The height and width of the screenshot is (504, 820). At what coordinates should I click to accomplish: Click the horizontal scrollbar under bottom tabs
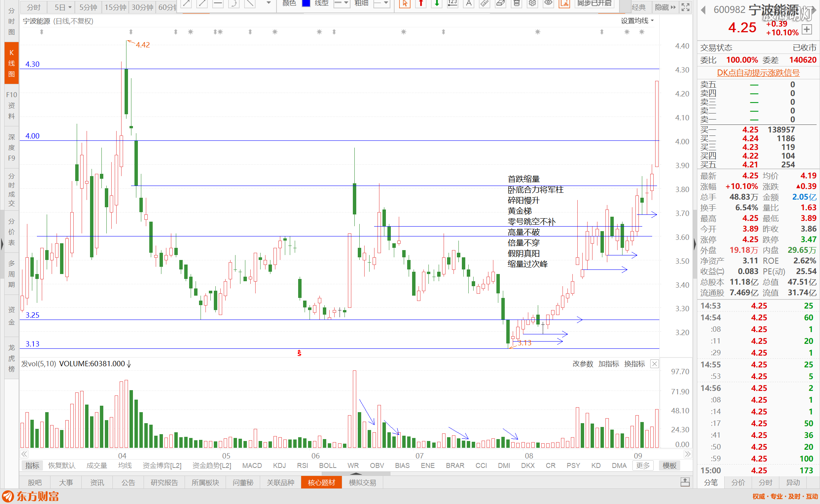tap(355, 473)
